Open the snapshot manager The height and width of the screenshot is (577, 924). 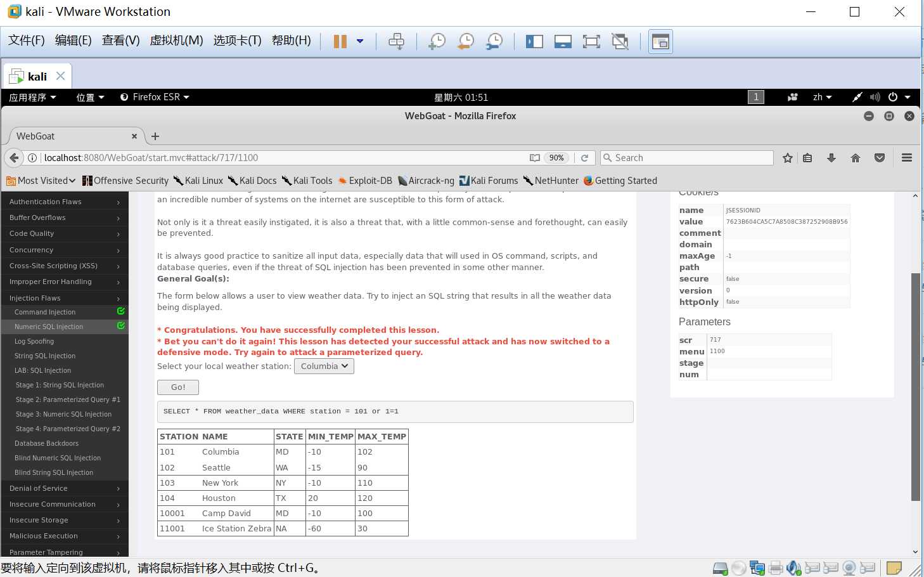click(494, 42)
